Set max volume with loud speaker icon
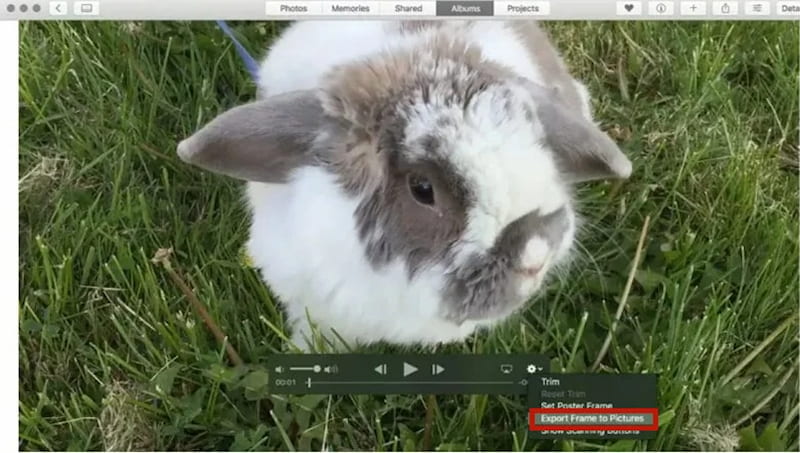 coord(332,369)
